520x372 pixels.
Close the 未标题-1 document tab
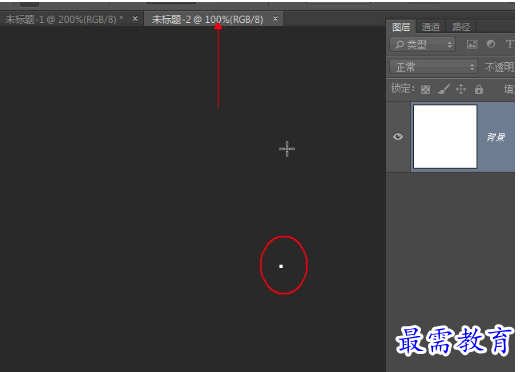135,19
